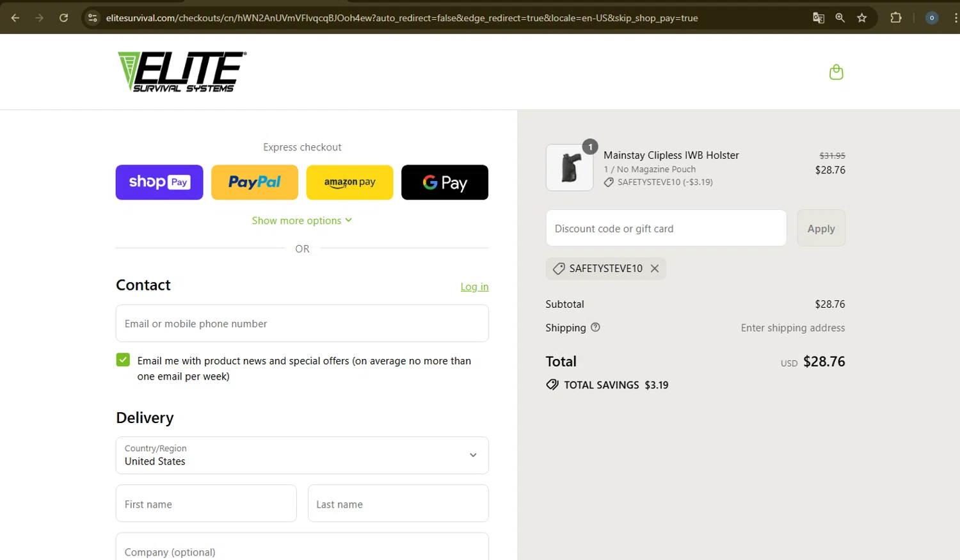Click the Elite Survival Systems logo
The height and width of the screenshot is (560, 960).
tap(182, 72)
